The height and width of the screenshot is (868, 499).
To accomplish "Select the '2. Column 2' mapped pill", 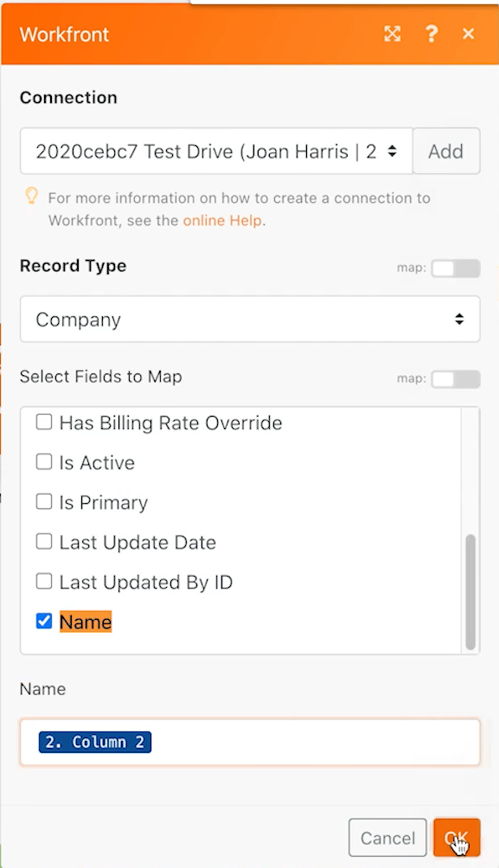I will (x=95, y=742).
